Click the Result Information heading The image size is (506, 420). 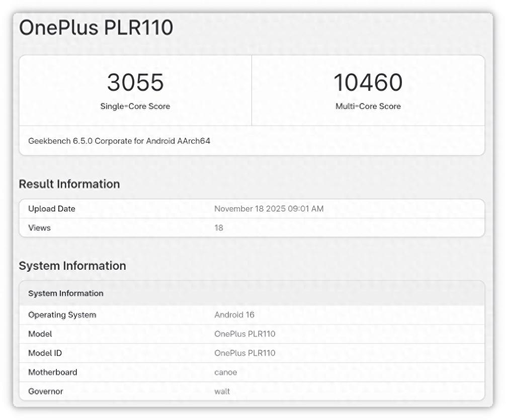[x=69, y=184]
